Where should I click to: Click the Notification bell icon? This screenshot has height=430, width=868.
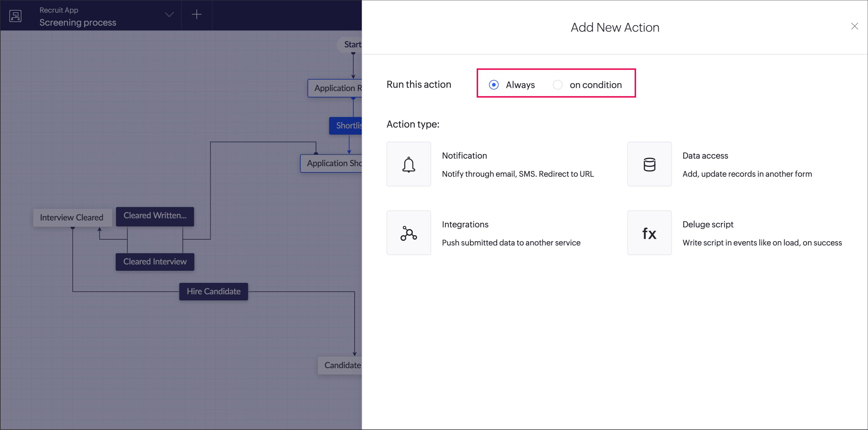409,164
